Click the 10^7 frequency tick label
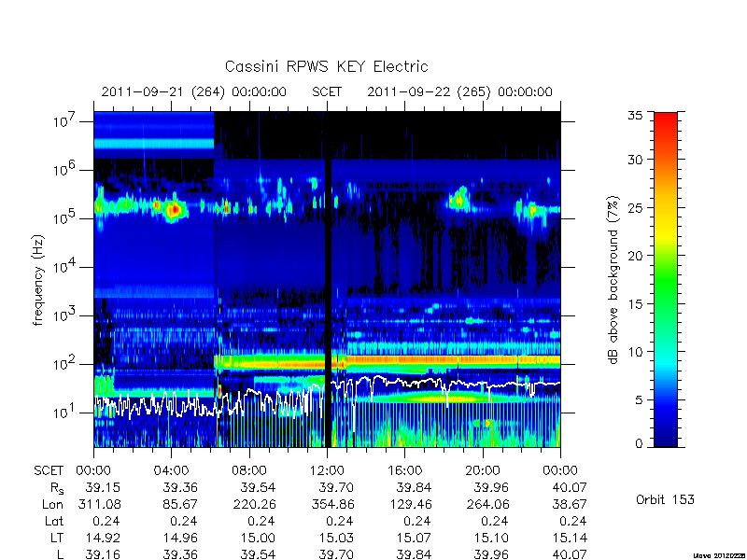 [x=65, y=121]
